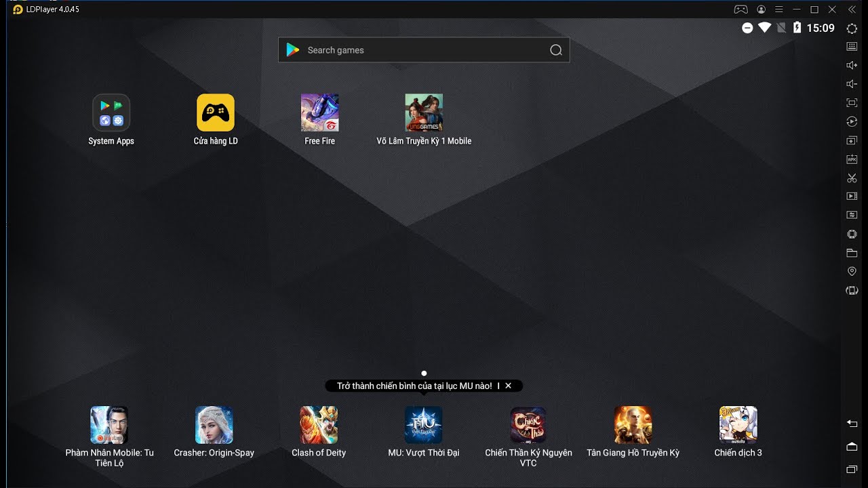Open Clash of Deity recommended game
This screenshot has width=868, height=488.
click(319, 432)
